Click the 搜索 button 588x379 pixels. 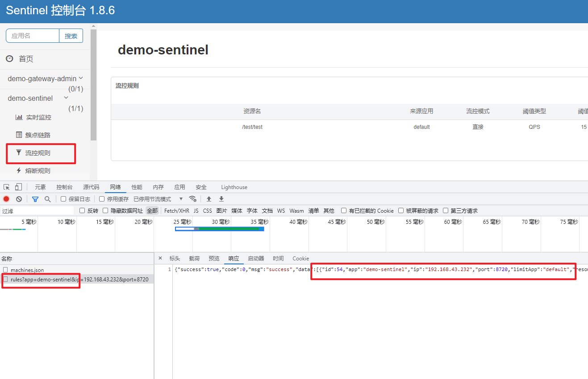(x=71, y=36)
